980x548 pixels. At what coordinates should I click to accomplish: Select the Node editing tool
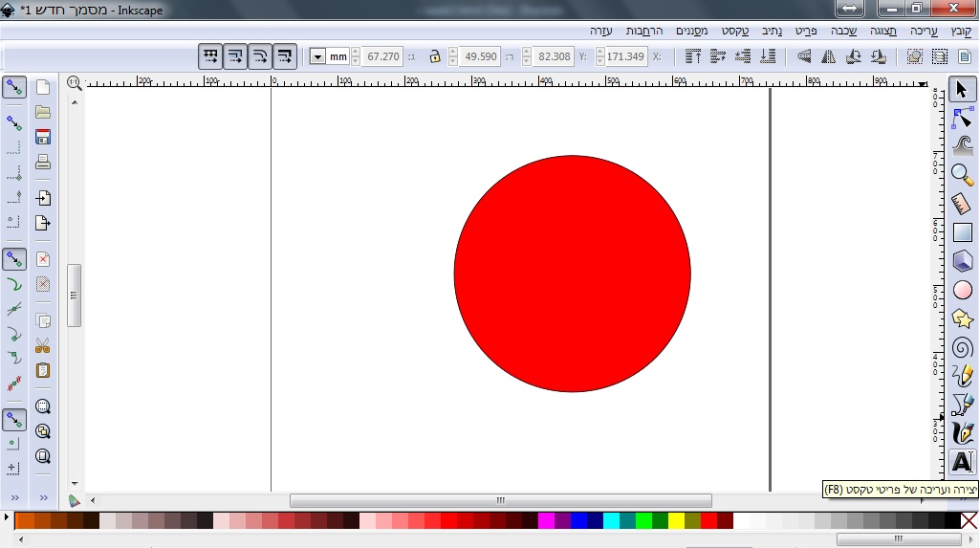click(962, 118)
